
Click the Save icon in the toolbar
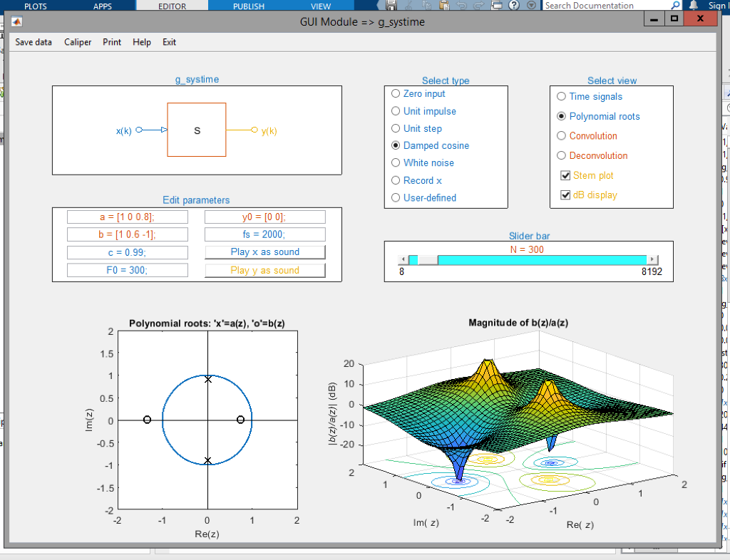(x=392, y=6)
